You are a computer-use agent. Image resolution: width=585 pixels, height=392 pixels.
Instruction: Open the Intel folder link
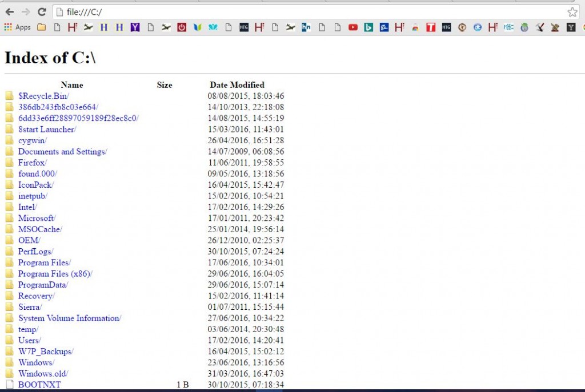point(27,207)
